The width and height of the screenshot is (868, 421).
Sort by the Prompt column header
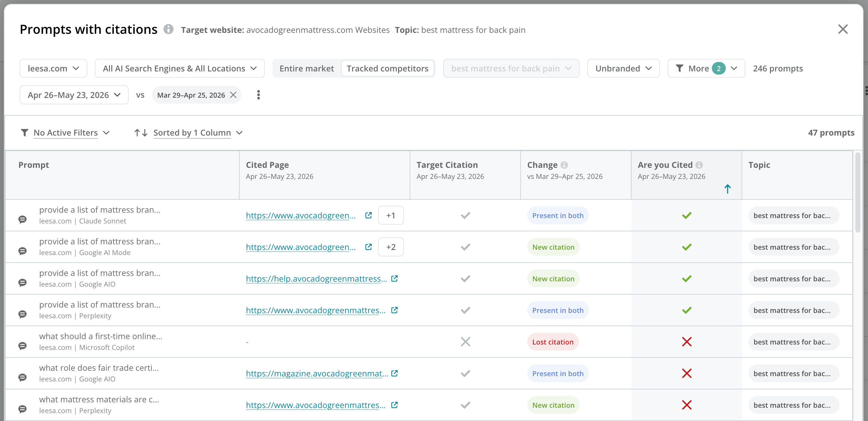tap(34, 165)
